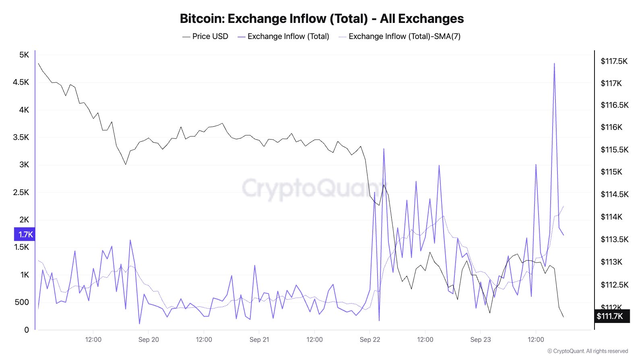This screenshot has height=362, width=644.
Task: Click the solid purple legend line icon
Action: tap(242, 37)
